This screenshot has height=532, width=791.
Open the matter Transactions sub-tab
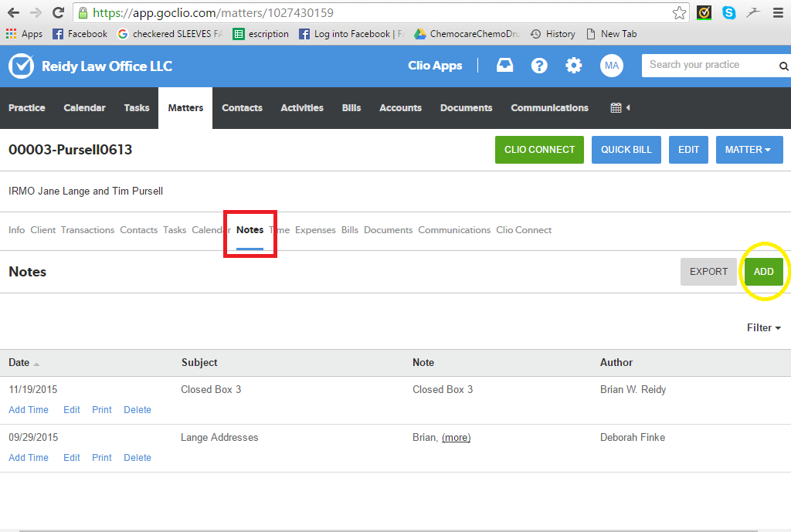88,230
